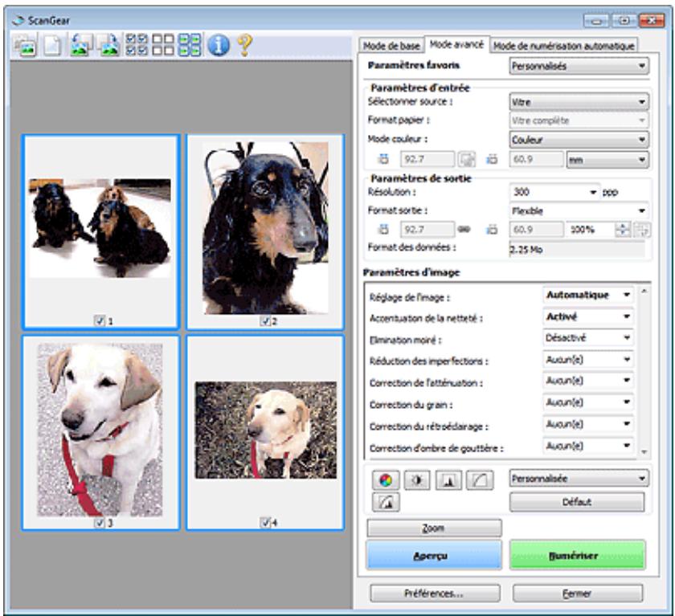
Task: Click the Défaut button
Action: (577, 502)
